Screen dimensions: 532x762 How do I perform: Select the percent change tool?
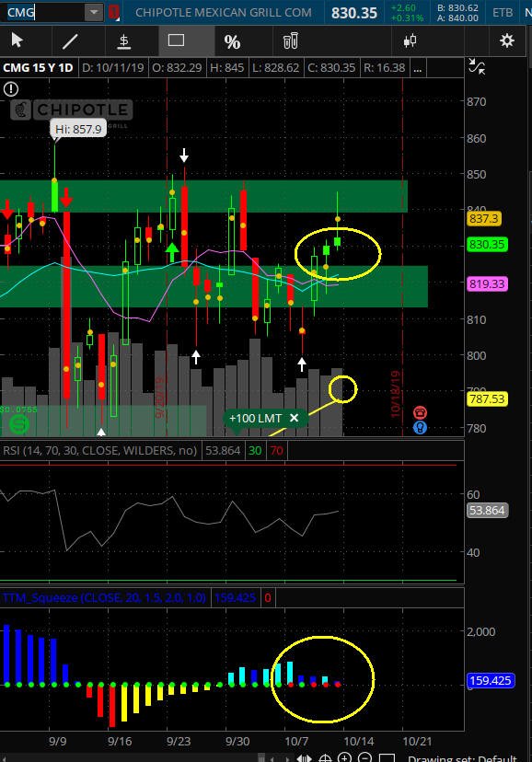pyautogui.click(x=232, y=41)
